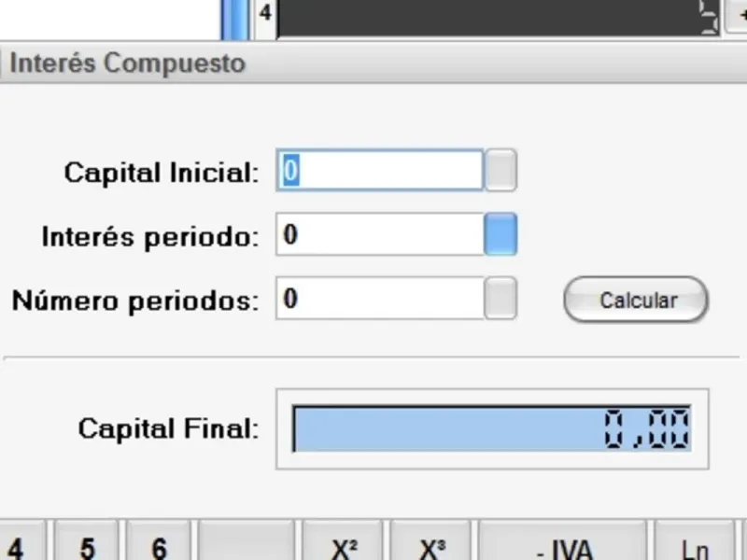Focus the Interés periodo text box
The width and height of the screenshot is (747, 560).
click(x=379, y=235)
